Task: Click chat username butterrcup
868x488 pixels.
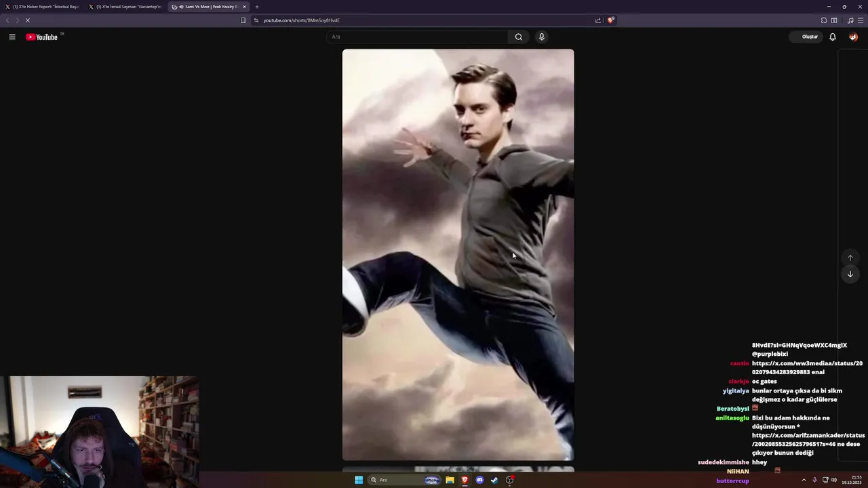Action: [732, 481]
